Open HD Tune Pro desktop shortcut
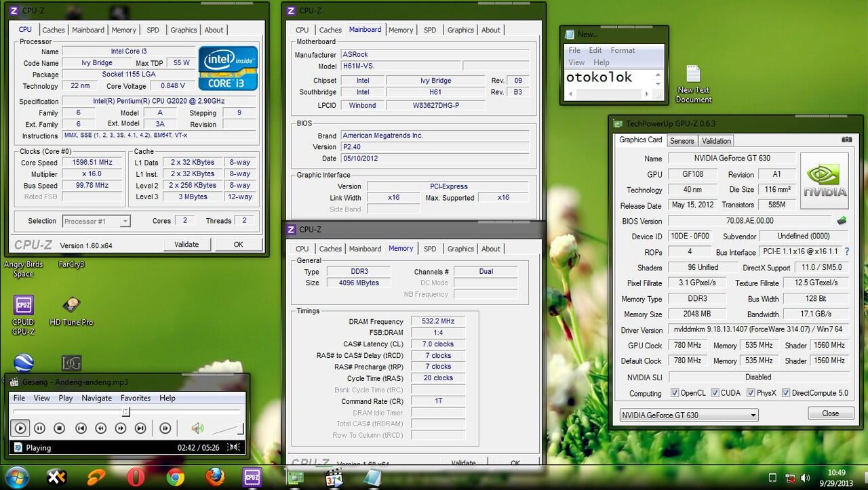This screenshot has height=490, width=868. (71, 312)
